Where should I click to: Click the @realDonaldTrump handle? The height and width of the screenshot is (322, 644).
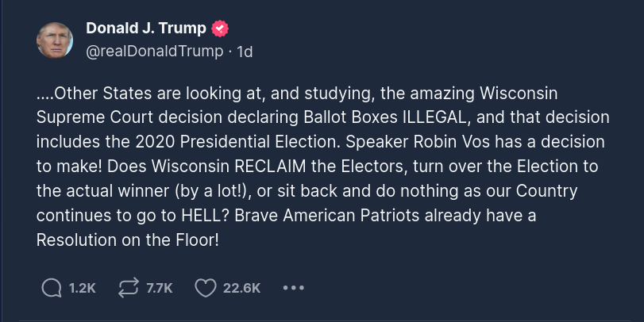[x=154, y=52]
